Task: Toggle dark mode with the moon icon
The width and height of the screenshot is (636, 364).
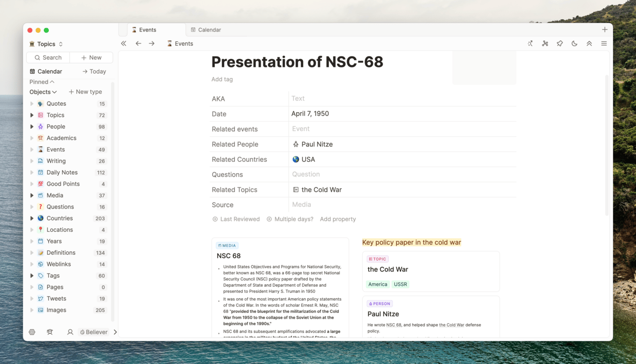Action: 574,44
